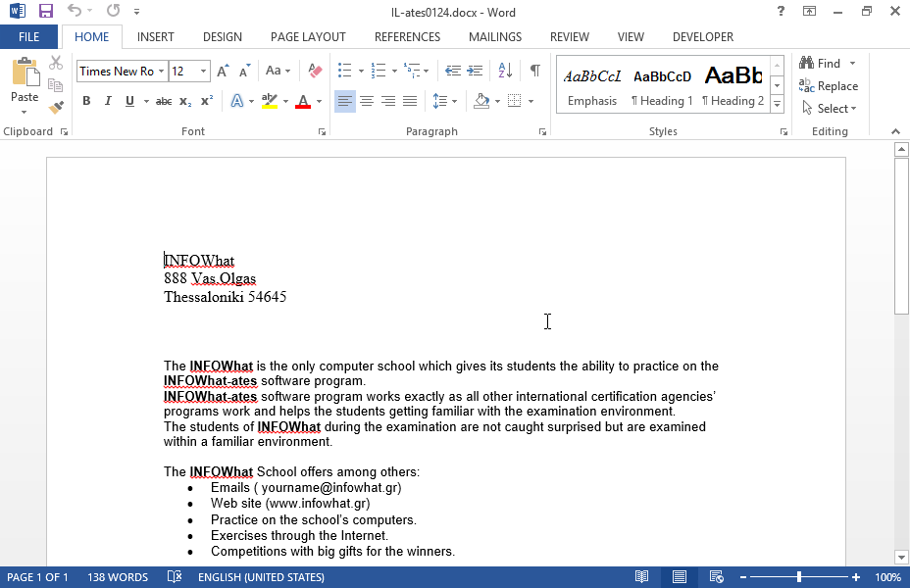910x588 pixels.
Task: Toggle Italic formatting
Action: tap(108, 102)
